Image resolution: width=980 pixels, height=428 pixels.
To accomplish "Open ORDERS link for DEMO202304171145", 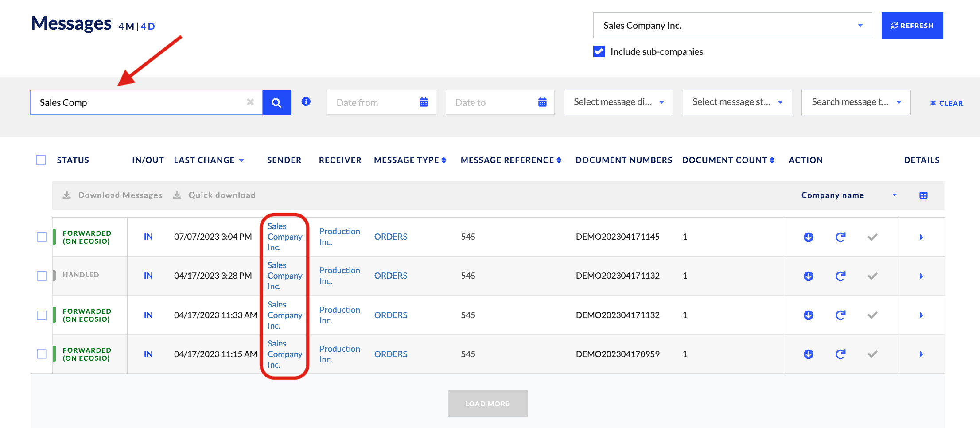I will point(391,237).
